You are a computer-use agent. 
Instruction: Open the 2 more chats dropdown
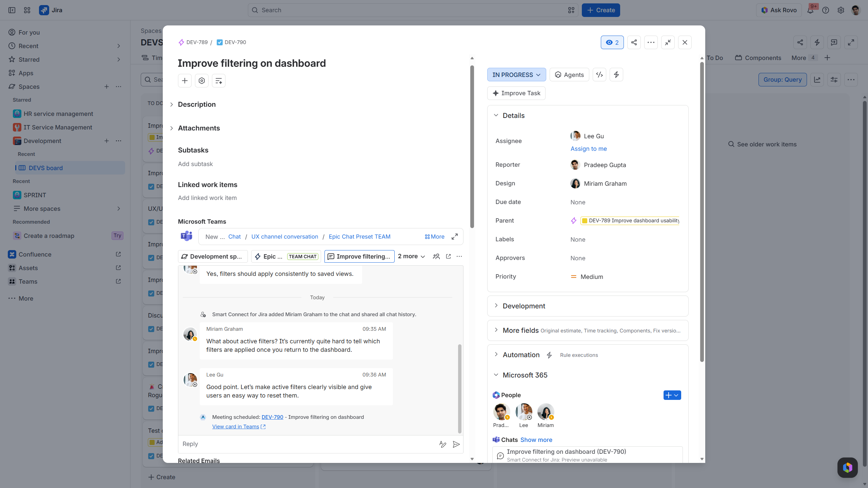click(x=411, y=257)
